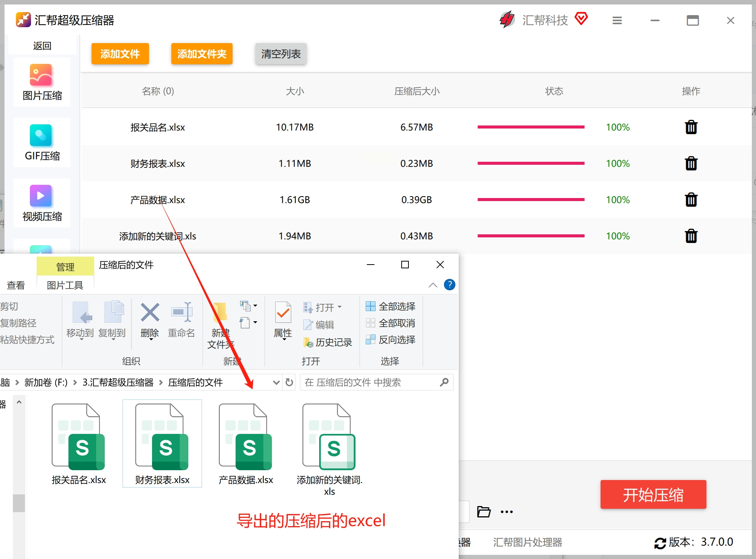The width and height of the screenshot is (756, 559).
Task: Open the 打开 dropdown arrow in ribbon
Action: click(x=340, y=307)
